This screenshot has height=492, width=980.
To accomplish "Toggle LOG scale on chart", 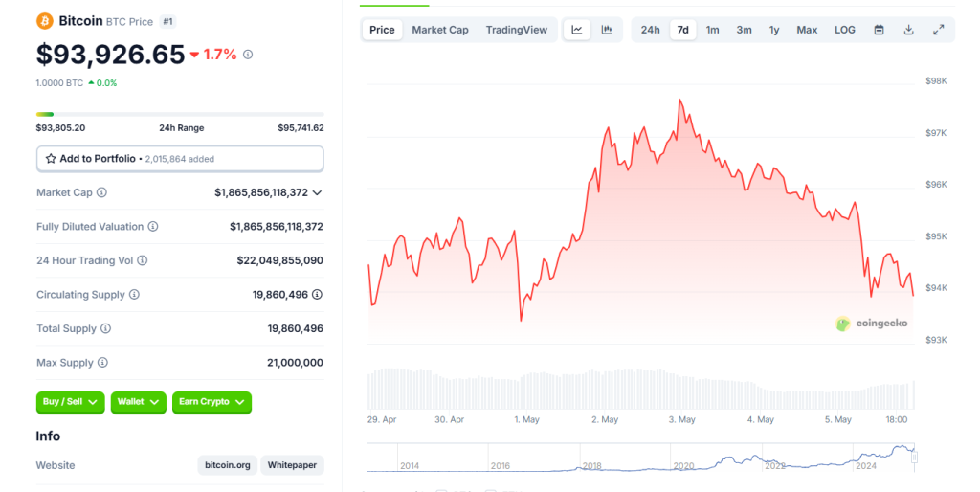I will pos(845,30).
